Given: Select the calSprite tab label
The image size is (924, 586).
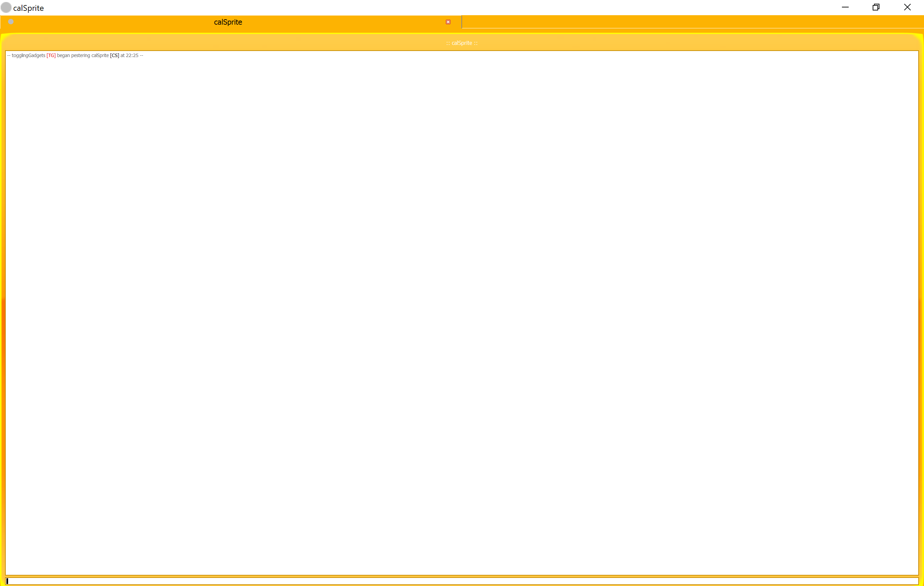Looking at the screenshot, I should point(228,22).
